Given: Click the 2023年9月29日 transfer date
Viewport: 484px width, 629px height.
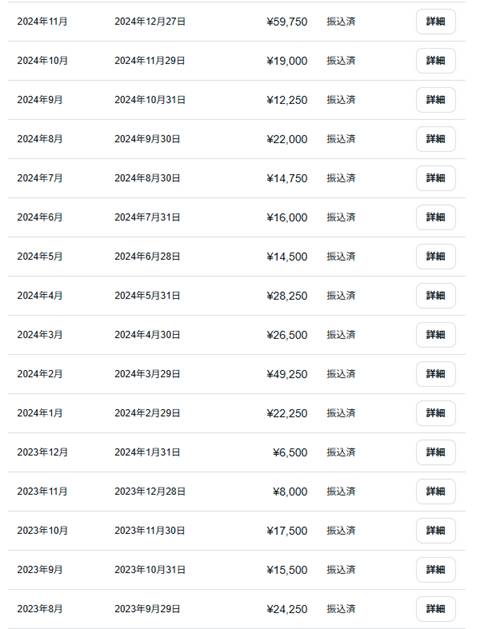Looking at the screenshot, I should point(147,609).
